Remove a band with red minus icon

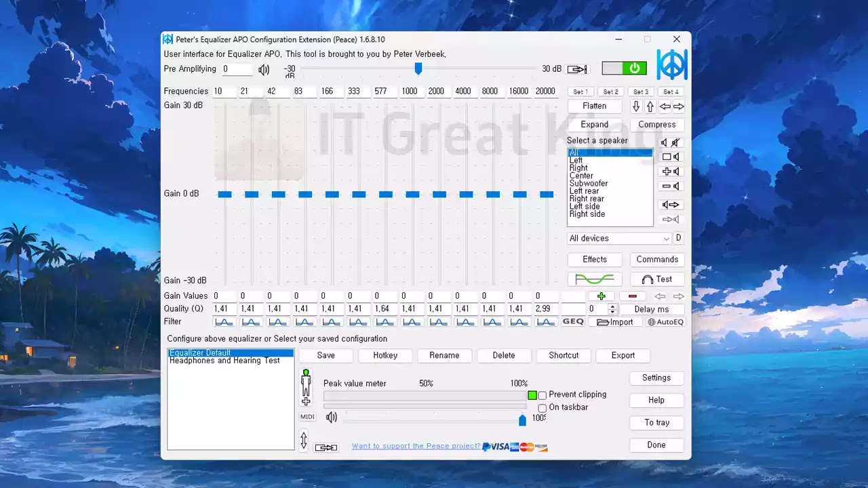click(633, 296)
